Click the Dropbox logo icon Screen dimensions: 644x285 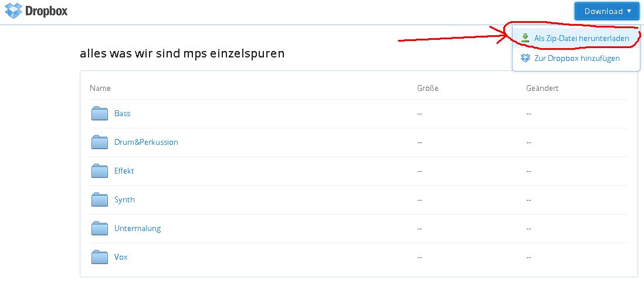(13, 11)
